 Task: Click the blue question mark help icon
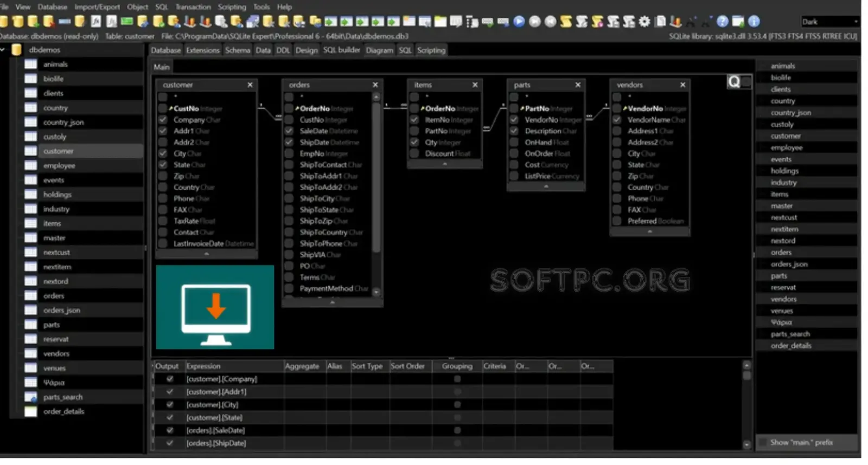click(x=723, y=22)
